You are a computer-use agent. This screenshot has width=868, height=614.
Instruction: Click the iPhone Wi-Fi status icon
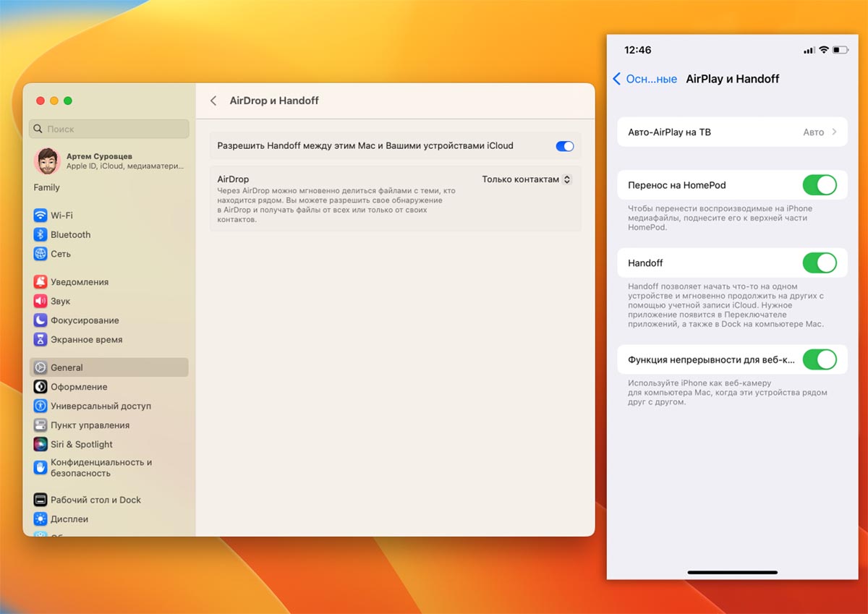click(823, 50)
